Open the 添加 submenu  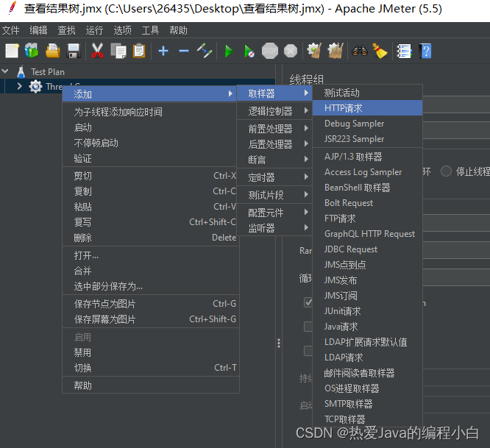tap(149, 93)
